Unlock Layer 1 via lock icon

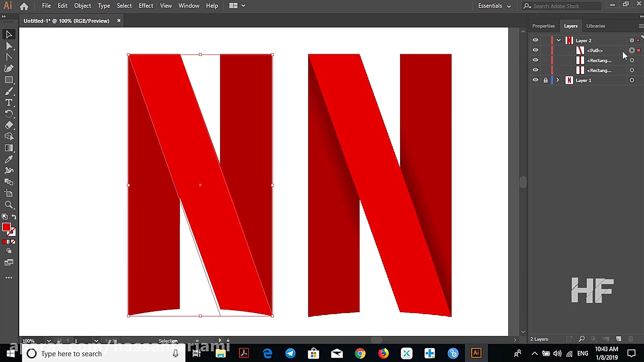pos(545,80)
